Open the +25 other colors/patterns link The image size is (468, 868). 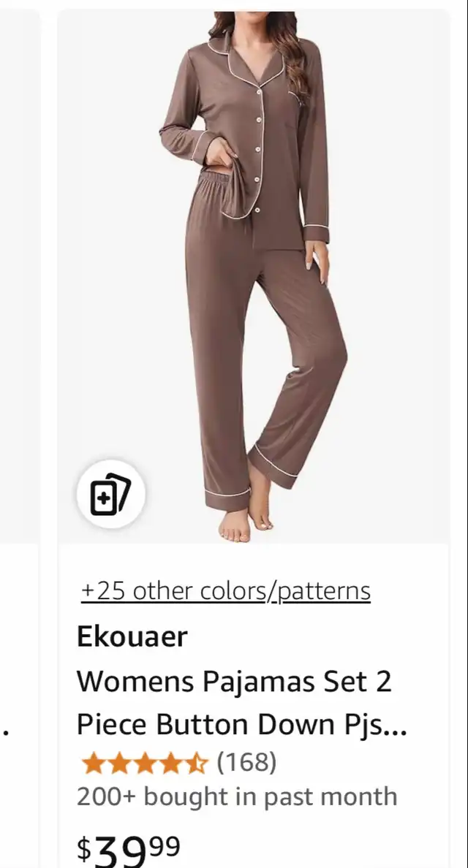pyautogui.click(x=226, y=590)
